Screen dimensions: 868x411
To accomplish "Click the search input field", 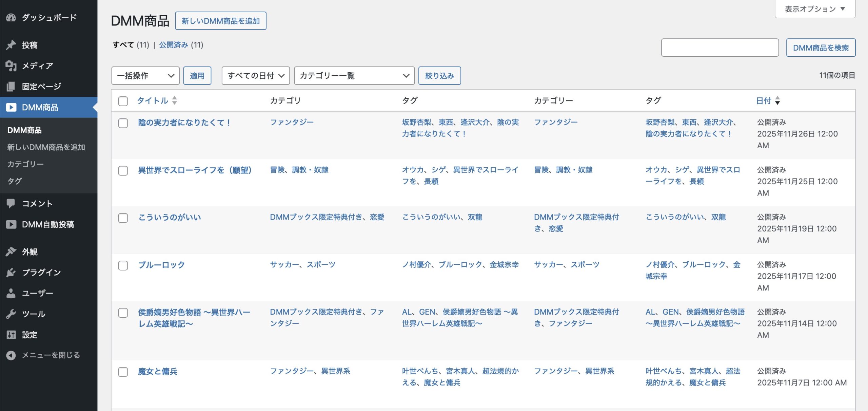I will (719, 48).
